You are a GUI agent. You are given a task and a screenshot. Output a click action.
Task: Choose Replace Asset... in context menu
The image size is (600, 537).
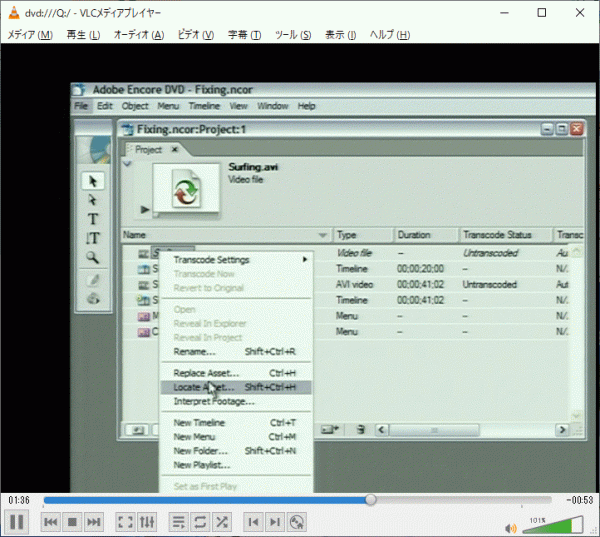coord(236,373)
